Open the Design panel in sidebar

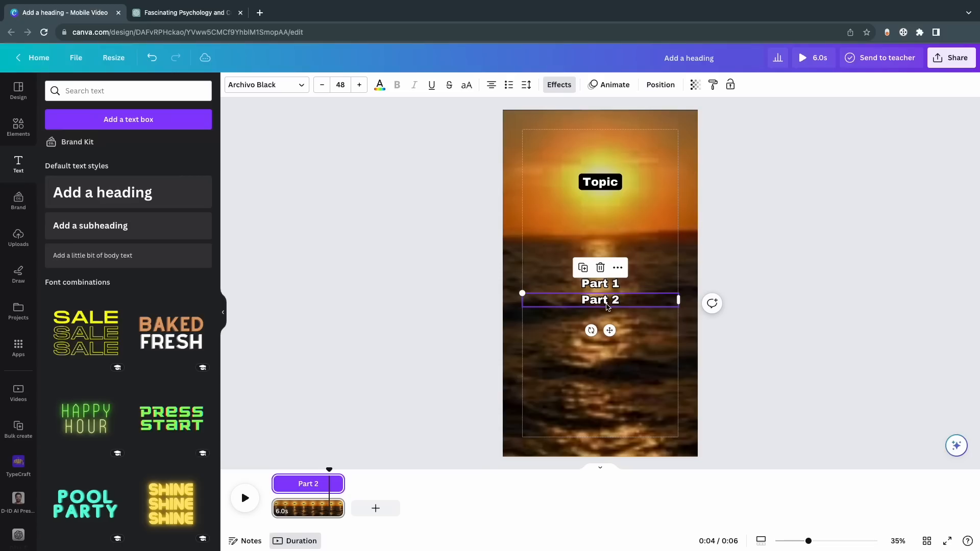(x=18, y=90)
